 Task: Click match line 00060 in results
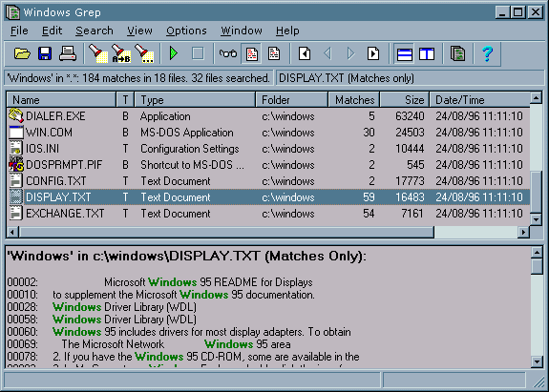click(179, 332)
